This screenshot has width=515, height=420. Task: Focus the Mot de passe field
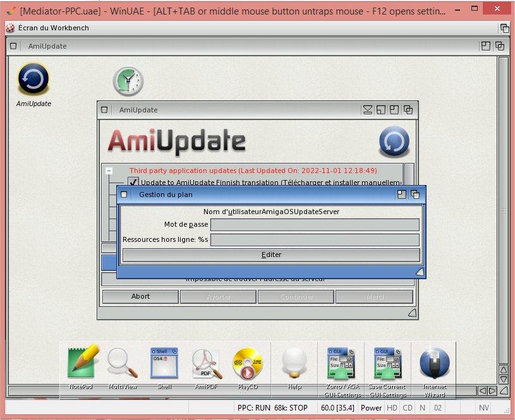pos(315,225)
